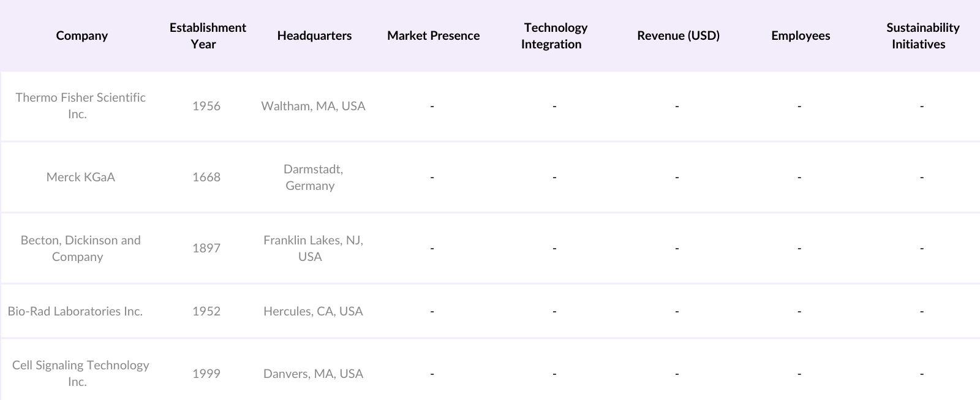This screenshot has width=980, height=400.
Task: Select Becton, Dickinson and Company cell
Action: click(80, 248)
